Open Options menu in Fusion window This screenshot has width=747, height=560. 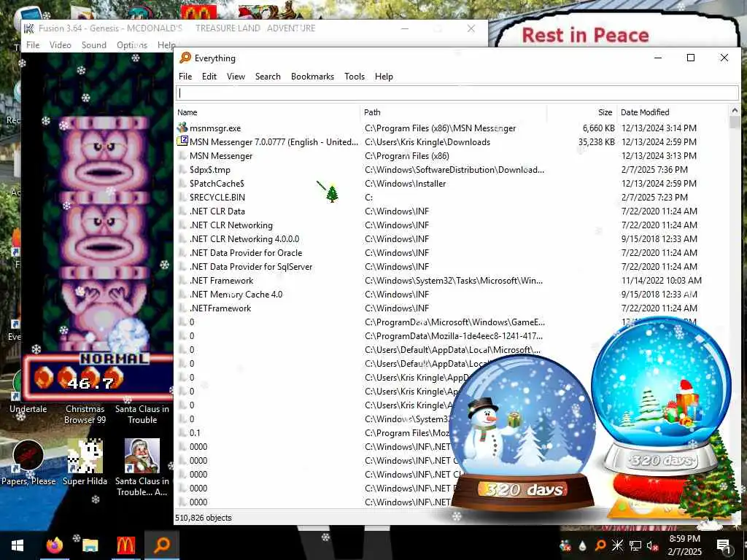[132, 45]
